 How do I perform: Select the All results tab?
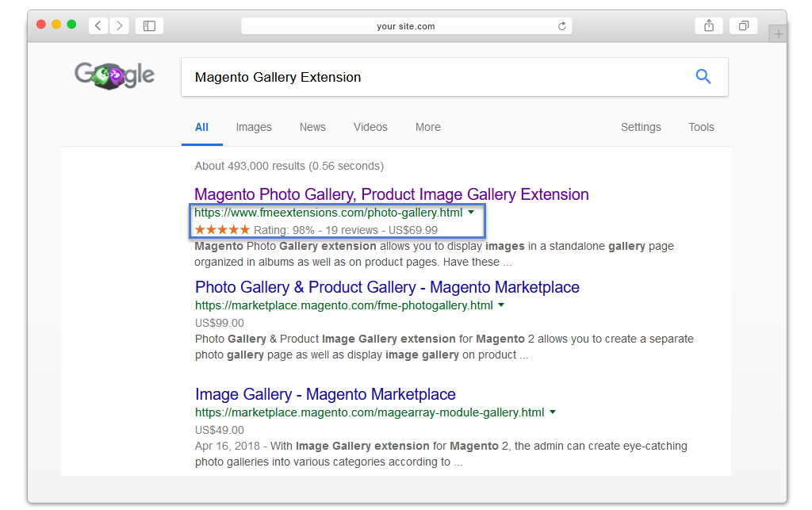point(202,128)
